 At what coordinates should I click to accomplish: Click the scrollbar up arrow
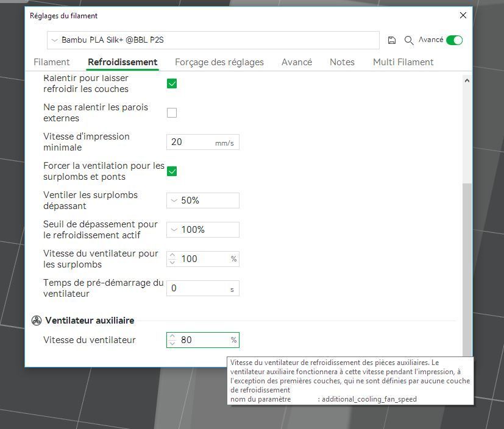tap(467, 80)
